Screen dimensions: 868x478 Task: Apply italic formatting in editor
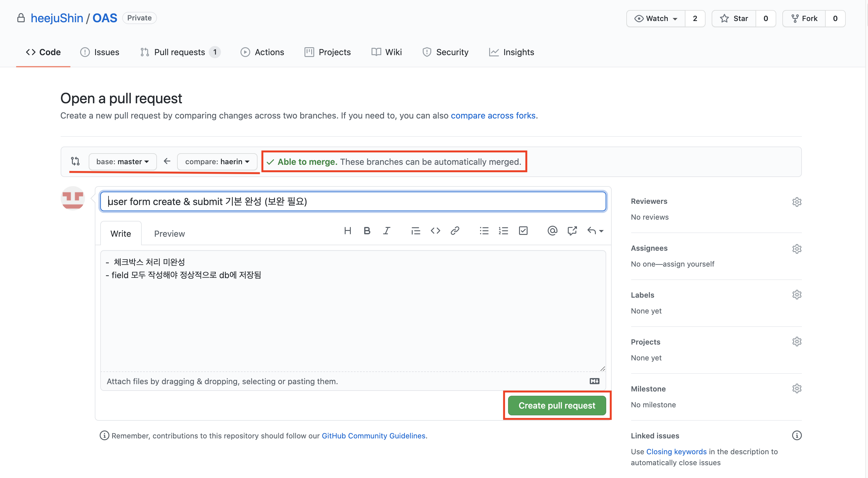click(386, 231)
